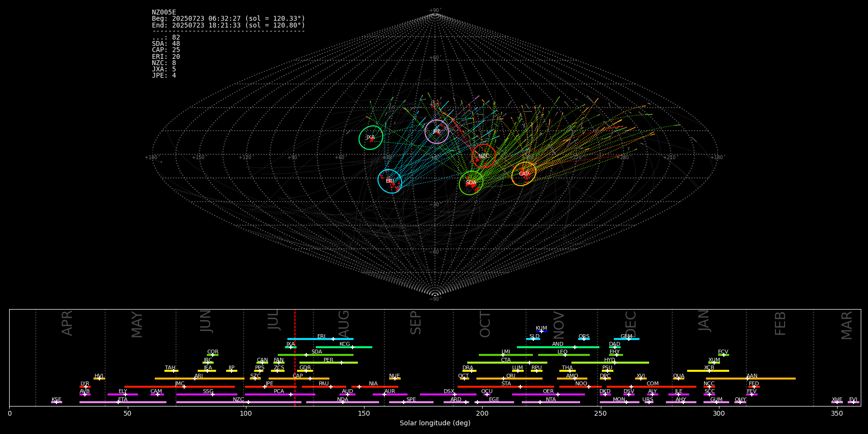Click the JPE radiant circle on the sky map
The image size is (868, 434).
437,132
